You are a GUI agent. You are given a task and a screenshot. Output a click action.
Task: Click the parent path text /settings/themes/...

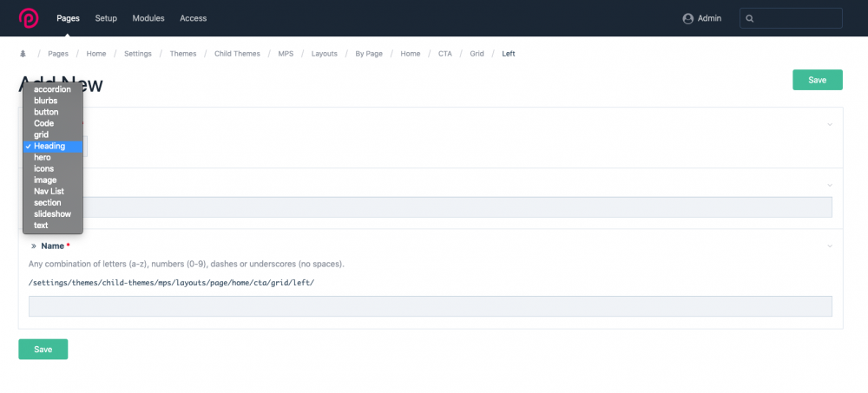[172, 282]
